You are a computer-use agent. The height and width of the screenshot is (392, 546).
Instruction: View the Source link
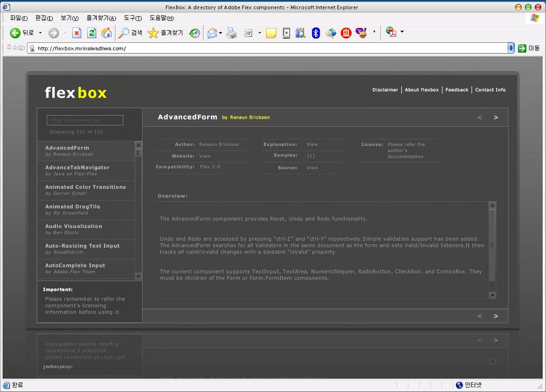(312, 168)
